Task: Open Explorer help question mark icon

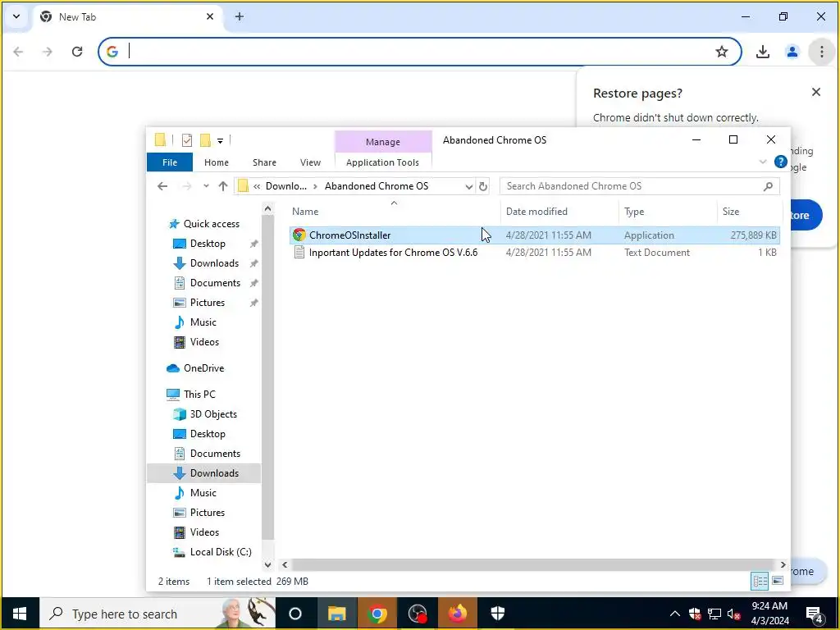Action: pyautogui.click(x=781, y=162)
